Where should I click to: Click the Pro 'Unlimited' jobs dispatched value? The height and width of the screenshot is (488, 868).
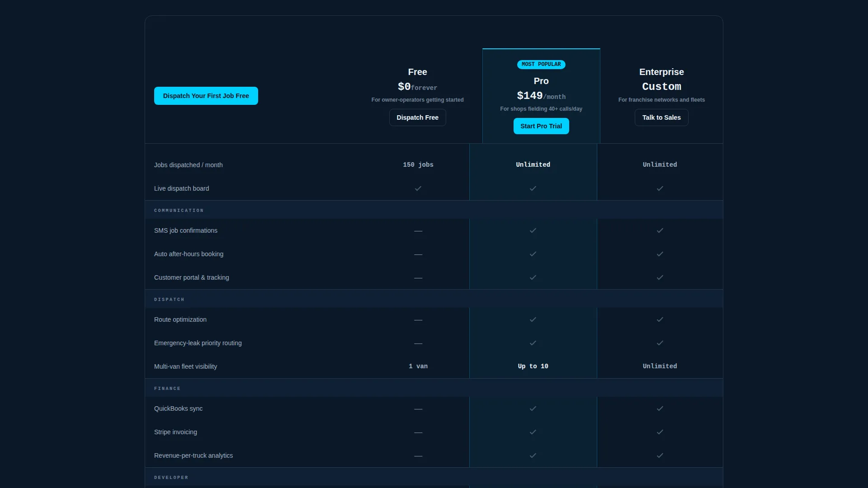[533, 164]
